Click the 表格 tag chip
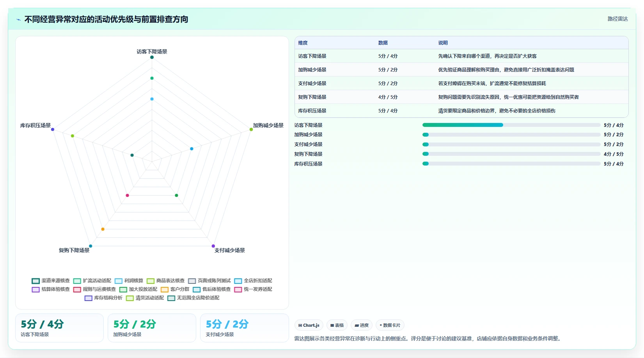The width and height of the screenshot is (644, 358). (337, 325)
